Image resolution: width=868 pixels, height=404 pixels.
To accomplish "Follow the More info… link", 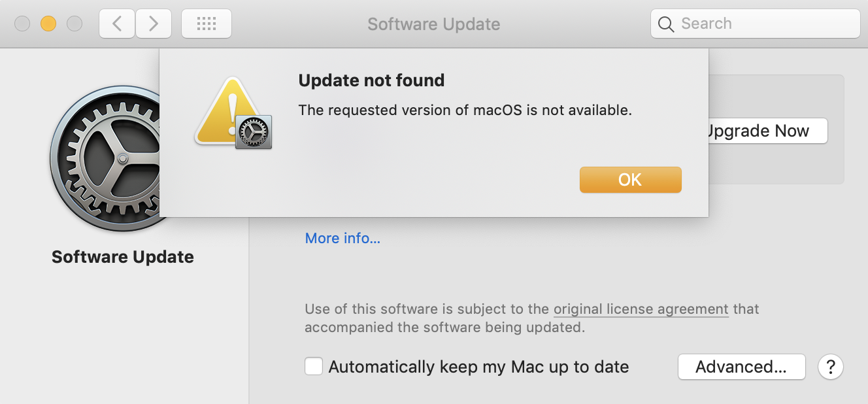I will [x=342, y=238].
